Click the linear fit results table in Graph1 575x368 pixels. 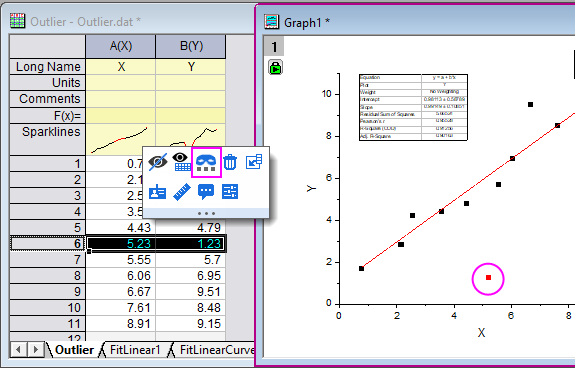(x=413, y=107)
